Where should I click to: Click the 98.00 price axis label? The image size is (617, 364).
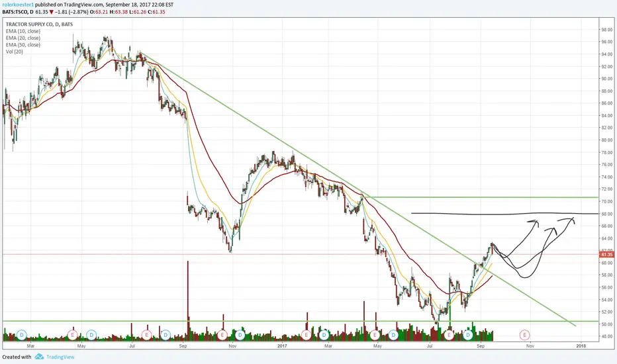pos(606,30)
